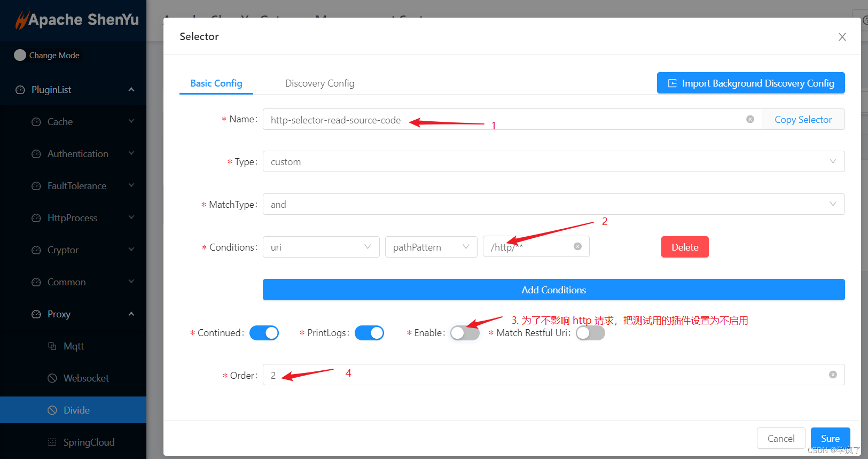The height and width of the screenshot is (459, 868).
Task: Toggle the Change Mode switch
Action: click(x=20, y=55)
